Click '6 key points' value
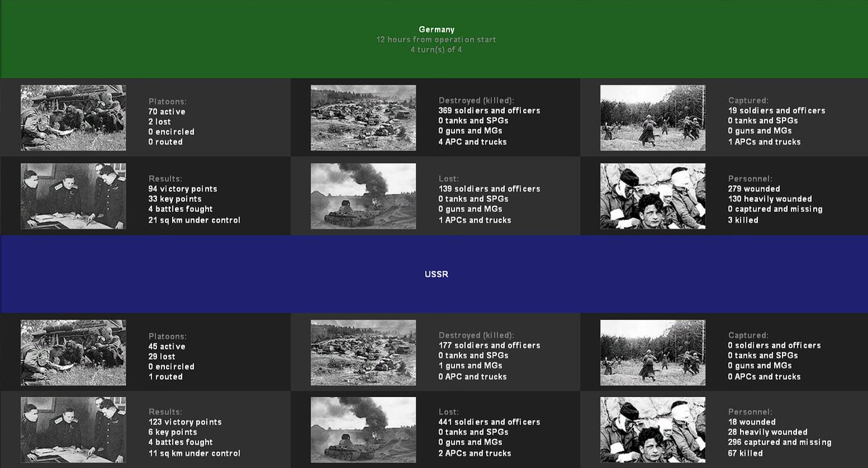The width and height of the screenshot is (868, 468). 173,432
